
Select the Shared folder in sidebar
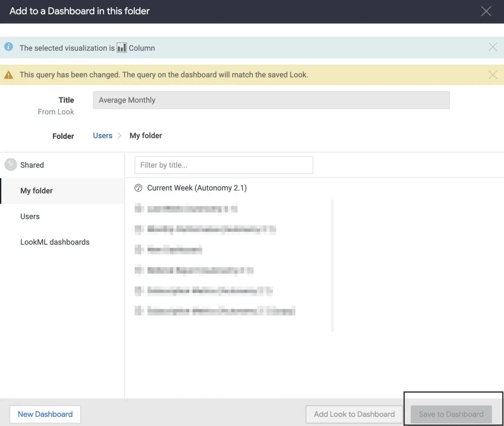click(x=62, y=165)
